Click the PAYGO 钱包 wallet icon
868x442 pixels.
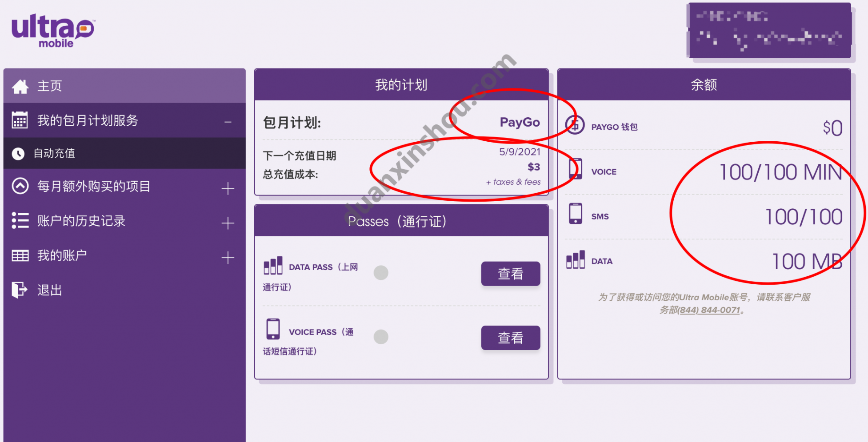tap(575, 126)
